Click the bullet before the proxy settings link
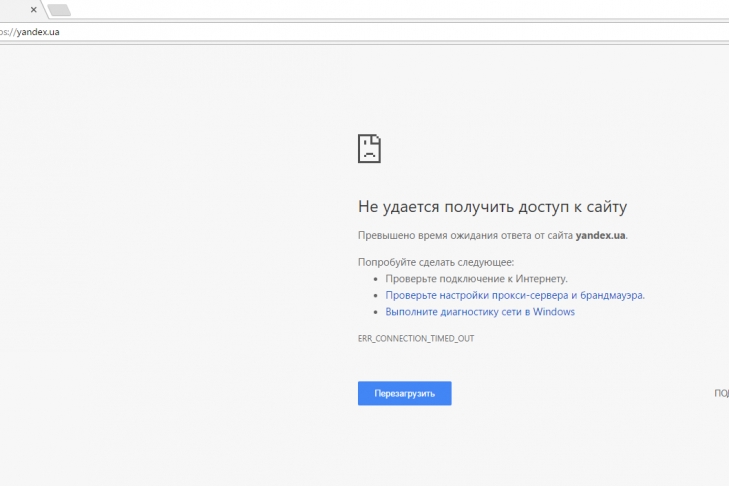 coord(376,296)
